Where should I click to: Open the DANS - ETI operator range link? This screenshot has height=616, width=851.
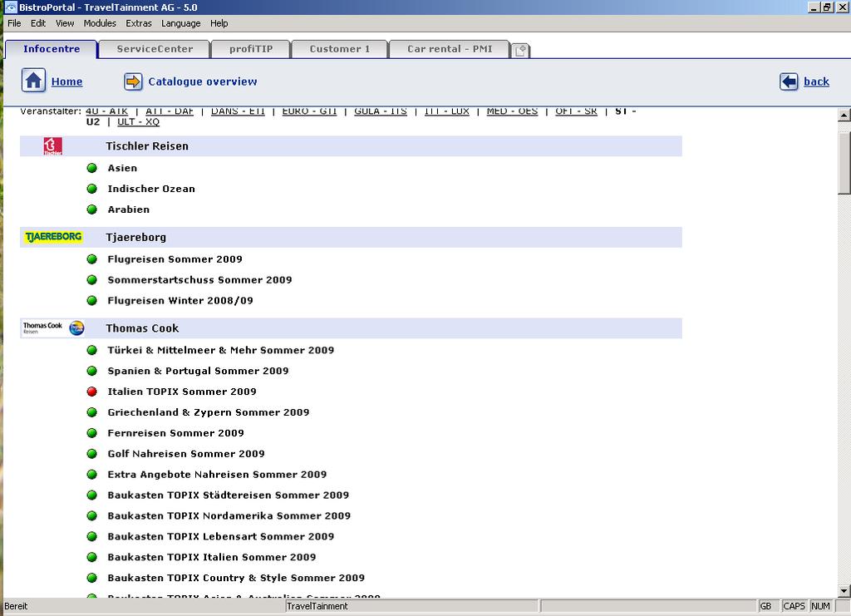pos(238,111)
